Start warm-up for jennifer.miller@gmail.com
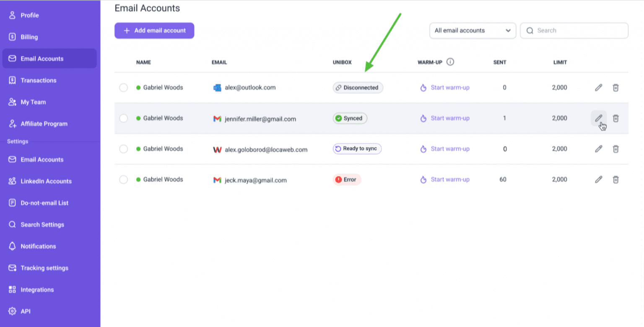 450,118
